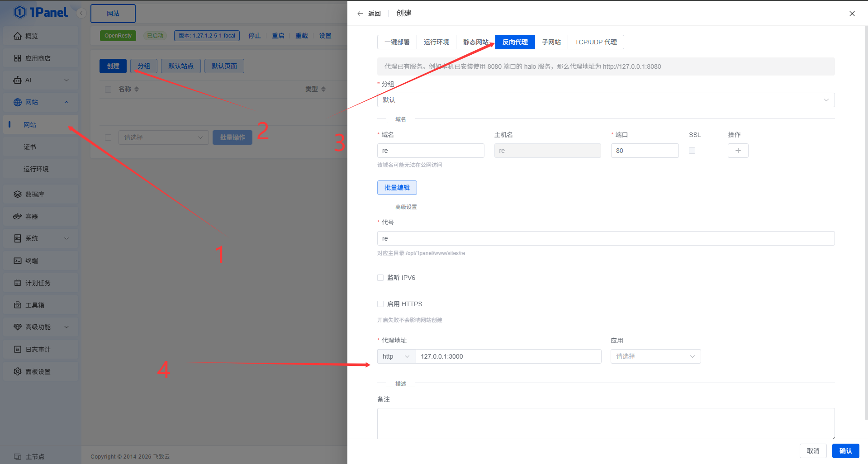Image resolution: width=868 pixels, height=464 pixels.
Task: Open the 分组 group dropdown set to 默认
Action: 606,100
